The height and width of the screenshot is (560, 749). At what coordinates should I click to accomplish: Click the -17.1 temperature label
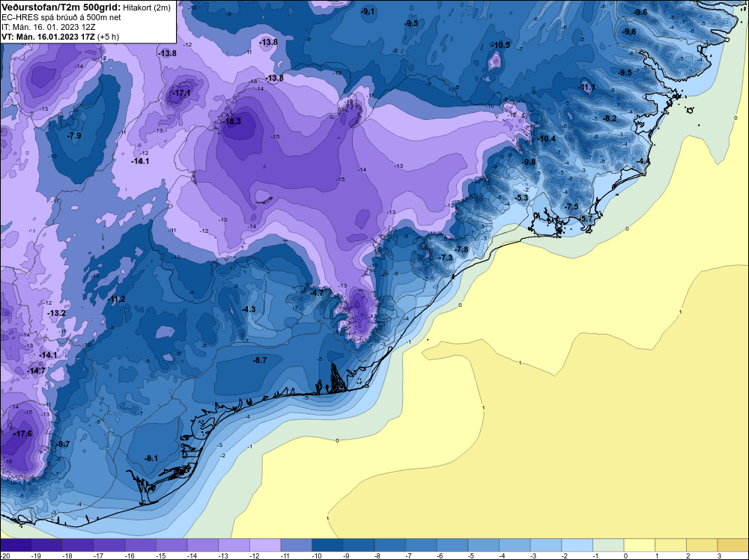(182, 93)
